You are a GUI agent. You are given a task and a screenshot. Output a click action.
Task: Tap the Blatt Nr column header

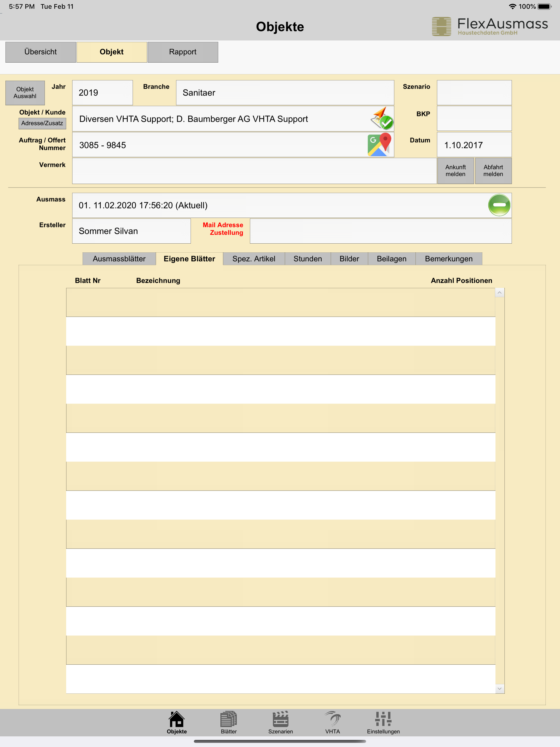pos(88,281)
